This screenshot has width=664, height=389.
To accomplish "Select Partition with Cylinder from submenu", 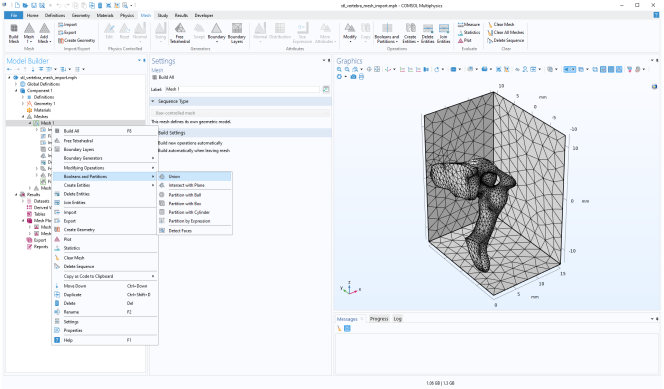I will click(x=195, y=212).
